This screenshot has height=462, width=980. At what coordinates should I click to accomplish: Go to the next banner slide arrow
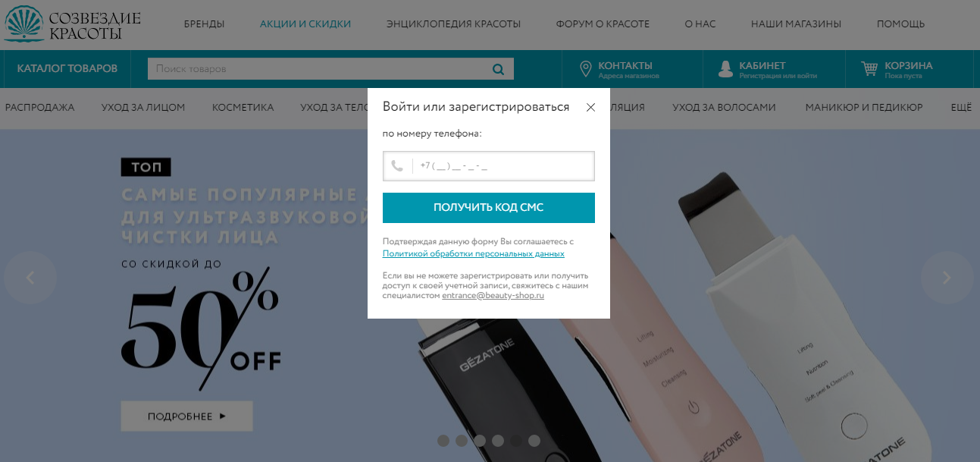(x=947, y=278)
